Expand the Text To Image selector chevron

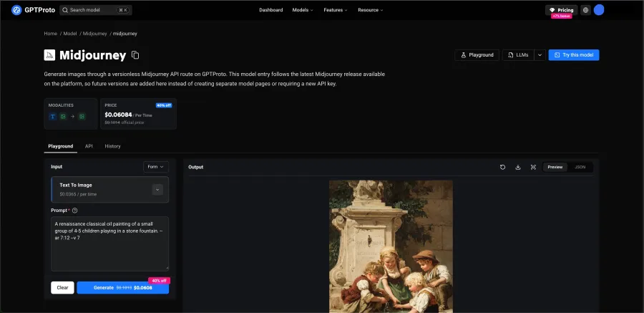point(157,190)
